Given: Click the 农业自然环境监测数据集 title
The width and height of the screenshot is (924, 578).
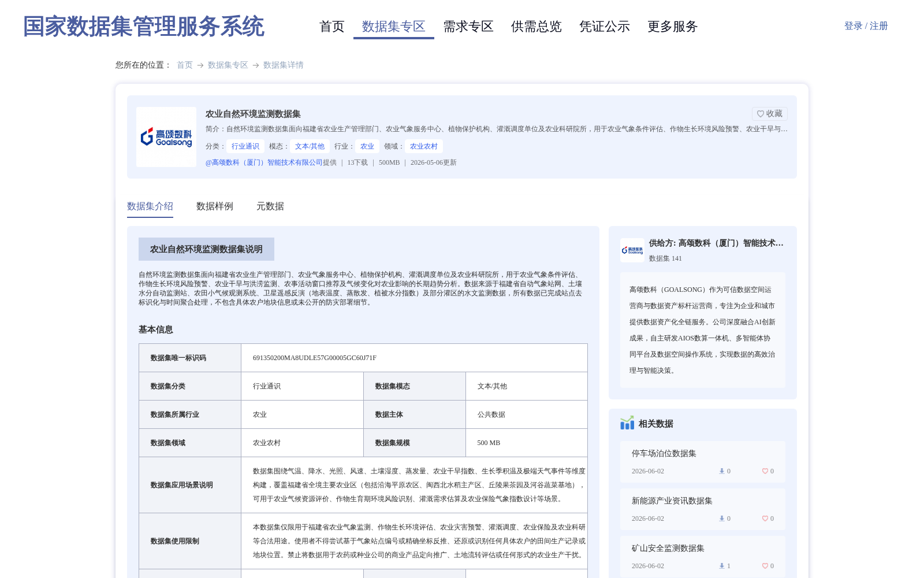Looking at the screenshot, I should click(x=253, y=114).
